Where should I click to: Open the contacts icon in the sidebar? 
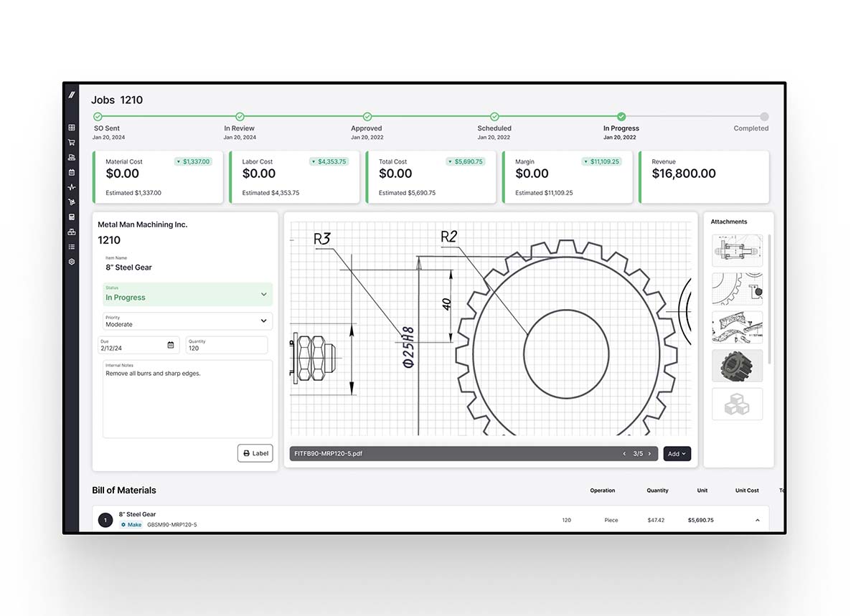pos(71,157)
